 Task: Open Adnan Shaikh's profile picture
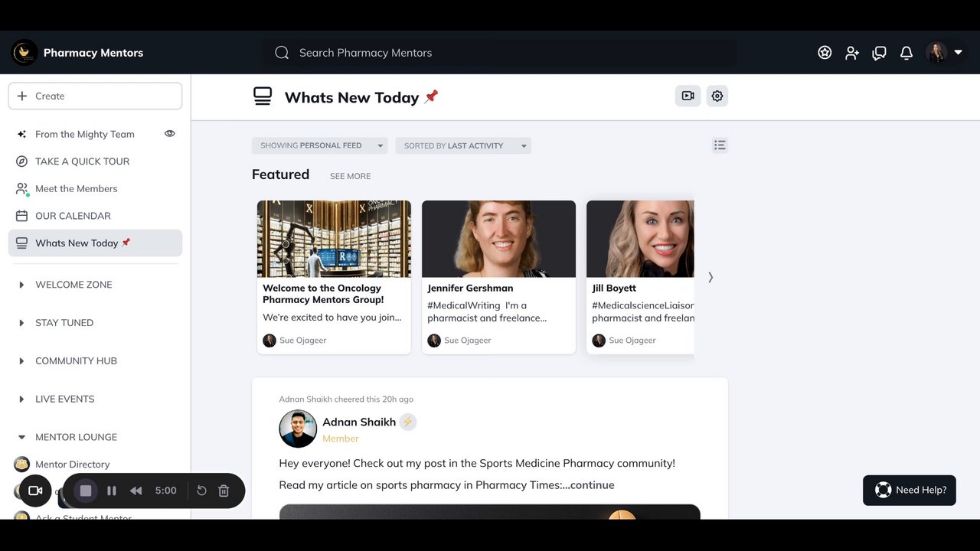pos(298,429)
